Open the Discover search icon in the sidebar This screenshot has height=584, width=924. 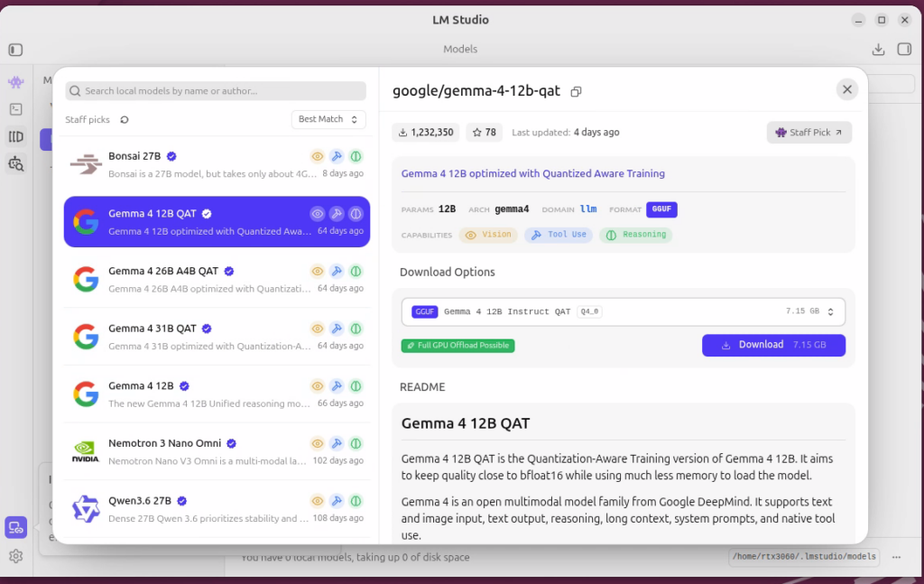coord(16,163)
